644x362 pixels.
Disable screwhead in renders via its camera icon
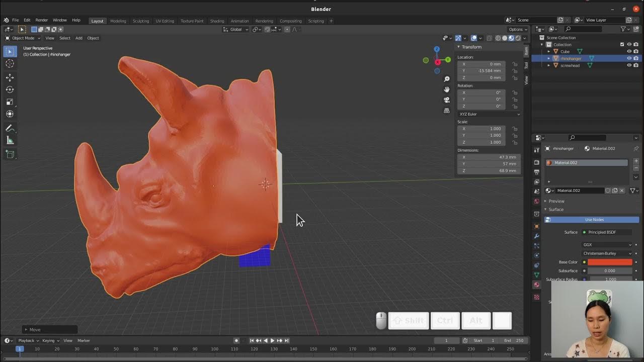pos(636,65)
